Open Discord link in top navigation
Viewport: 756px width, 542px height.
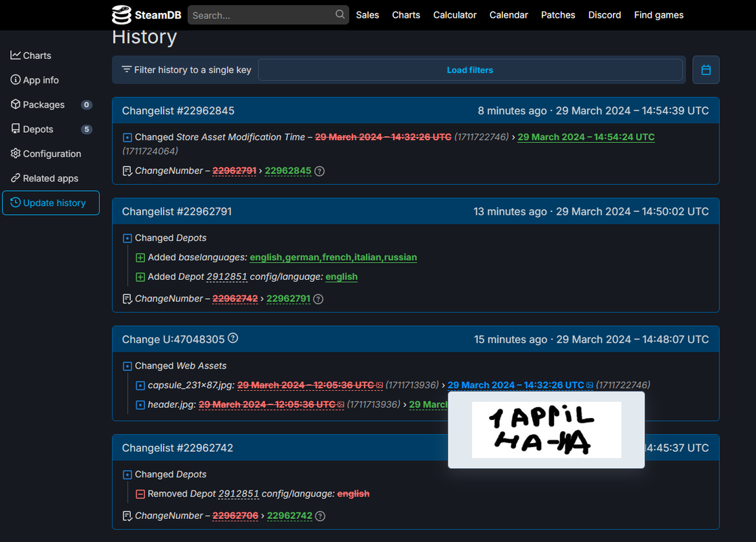[x=605, y=15]
